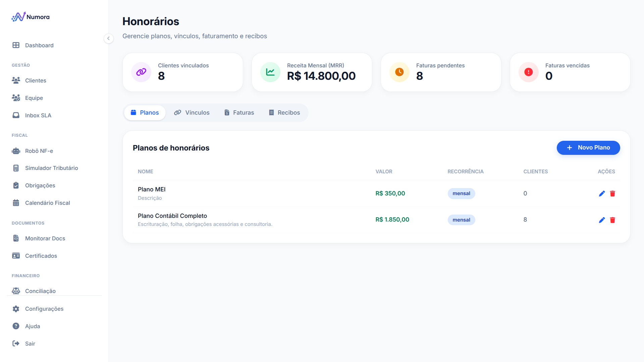644x362 pixels.
Task: Click the Clientes vinculados link icon
Action: (x=141, y=72)
